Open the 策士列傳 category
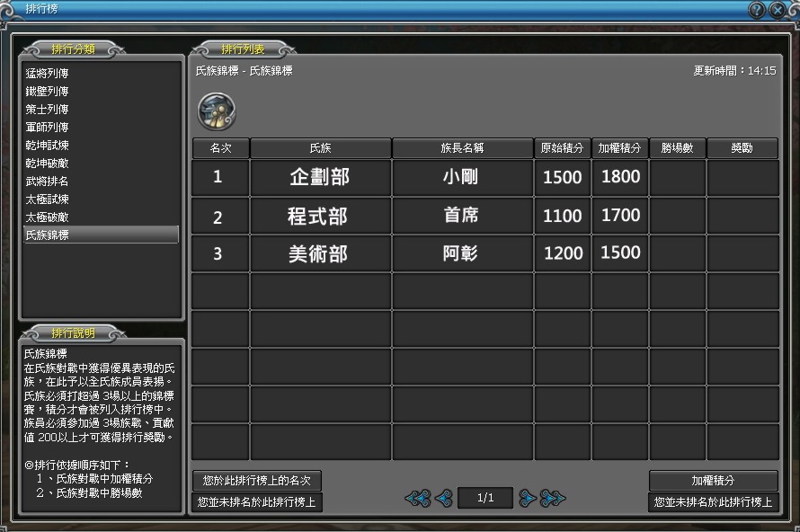Image resolution: width=800 pixels, height=532 pixels. [x=48, y=110]
